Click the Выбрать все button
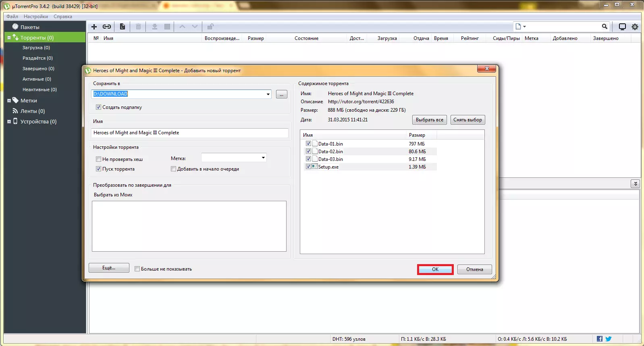The image size is (644, 346). click(x=430, y=120)
